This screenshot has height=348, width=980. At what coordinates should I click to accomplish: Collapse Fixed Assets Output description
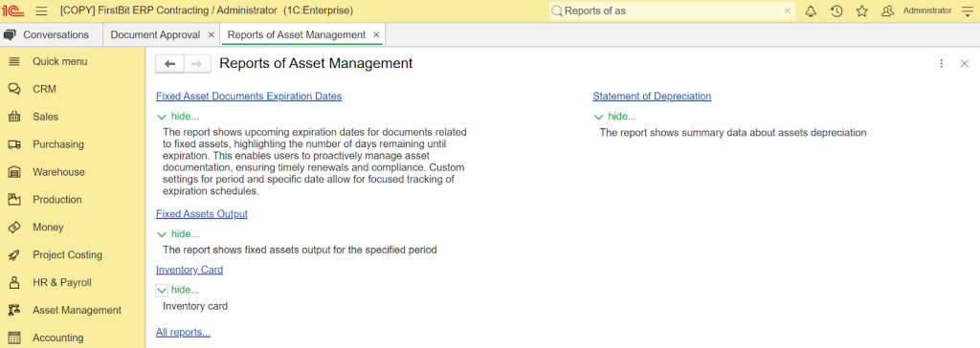point(178,234)
